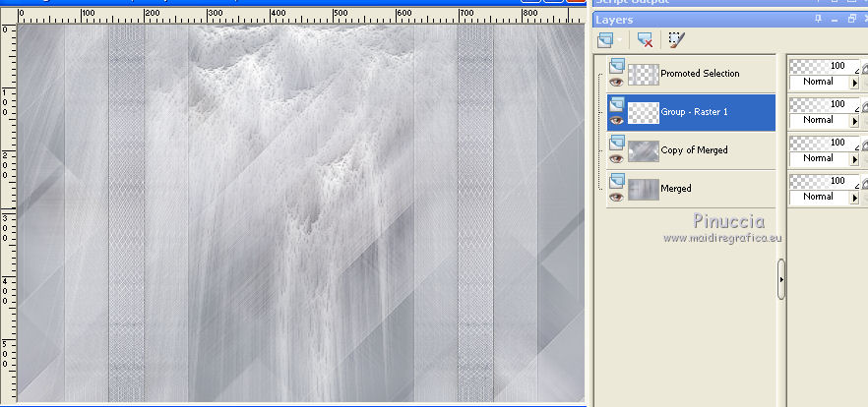Click raster layer type icon of Merged layer
The width and height of the screenshot is (868, 407).
tap(617, 181)
